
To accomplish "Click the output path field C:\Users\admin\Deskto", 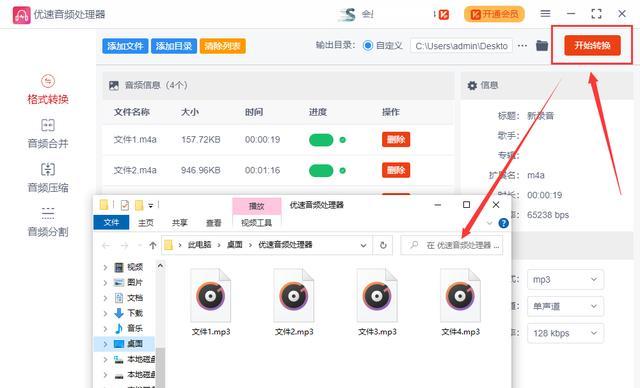I will pos(461,46).
